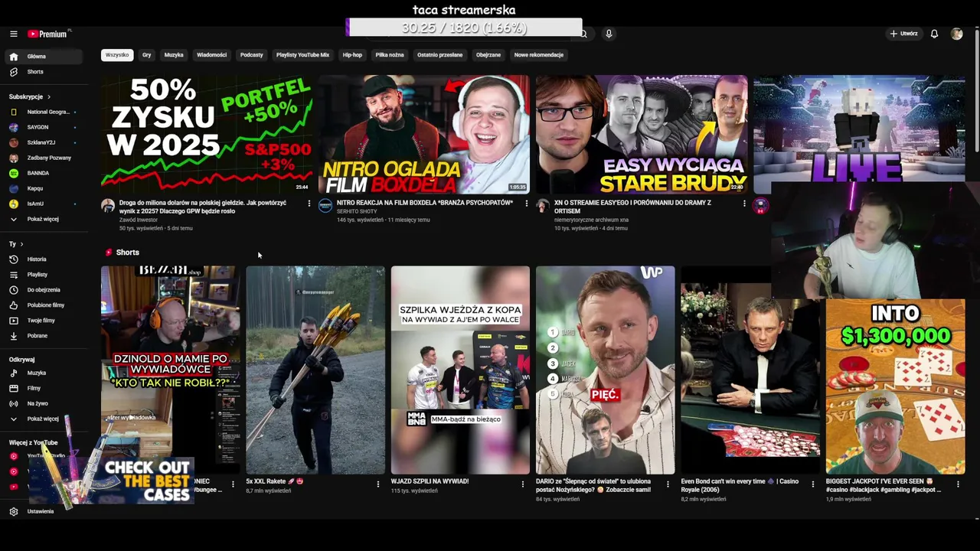Explore Na żywo live streams
This screenshot has width=980, height=551.
(44, 404)
